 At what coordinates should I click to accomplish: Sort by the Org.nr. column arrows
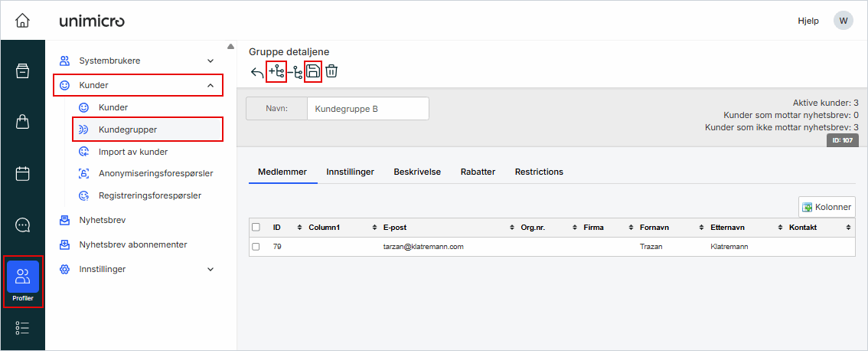(x=575, y=228)
